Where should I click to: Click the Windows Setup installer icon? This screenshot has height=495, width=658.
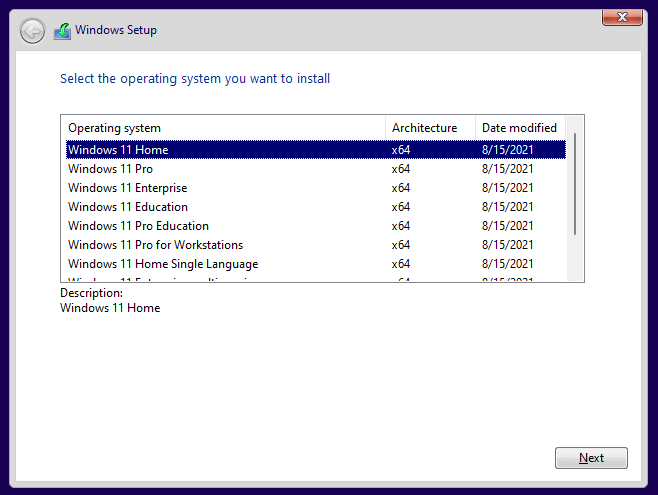click(x=62, y=31)
